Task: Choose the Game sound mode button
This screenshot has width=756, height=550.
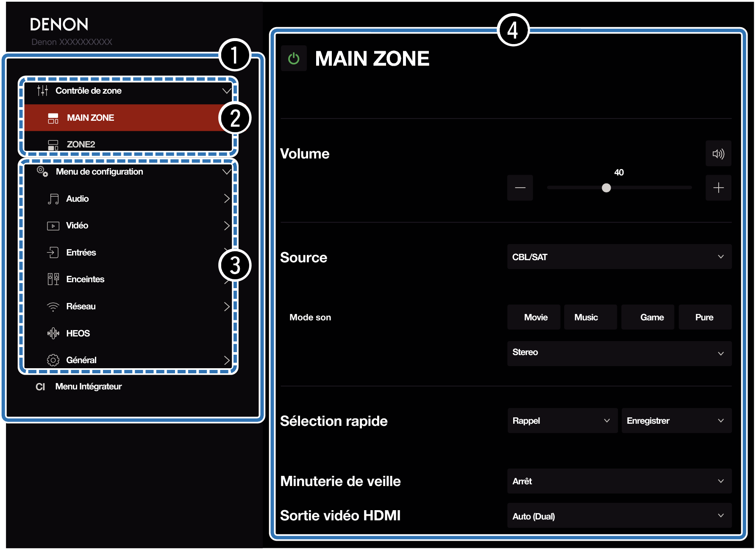Action: 651,317
